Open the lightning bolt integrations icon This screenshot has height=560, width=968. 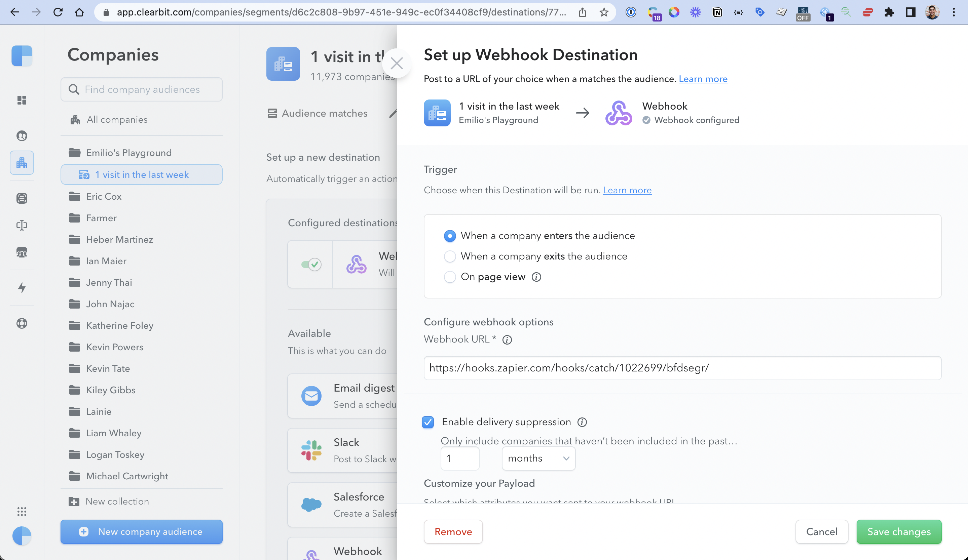(22, 287)
